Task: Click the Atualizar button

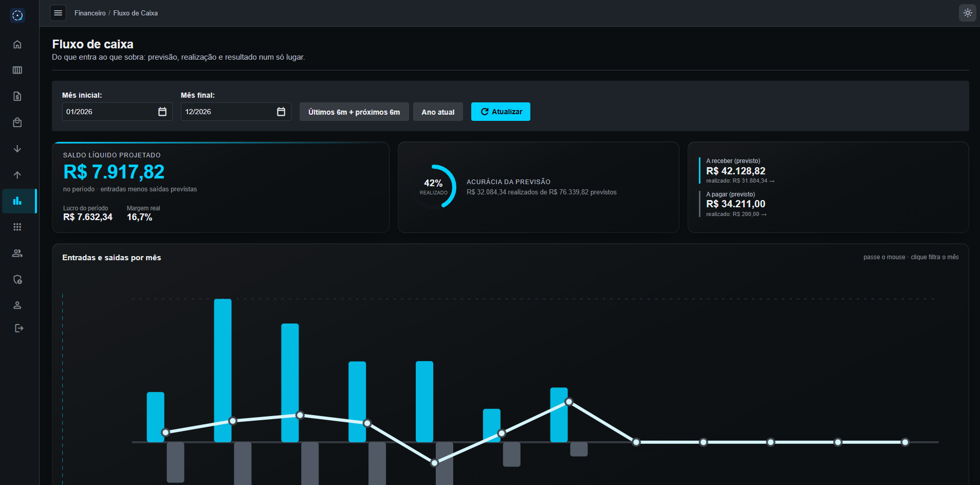Action: [x=501, y=112]
